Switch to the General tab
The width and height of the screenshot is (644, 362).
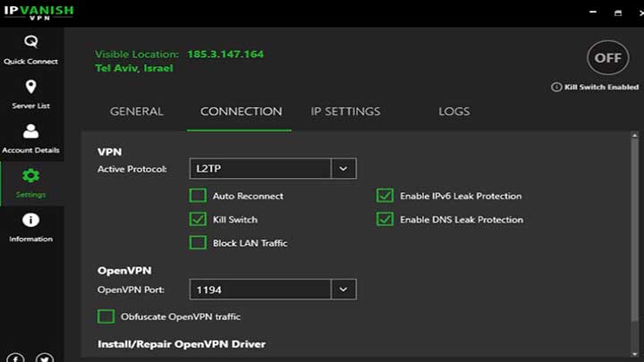(136, 112)
